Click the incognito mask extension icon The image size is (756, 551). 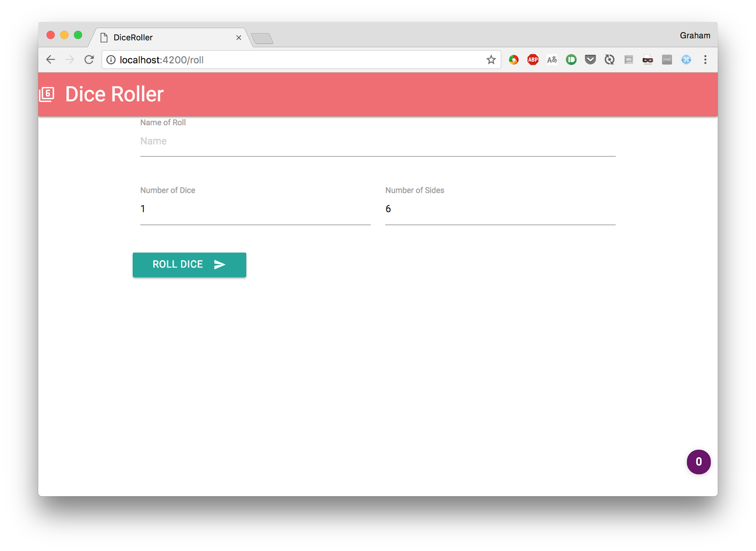[x=647, y=60]
